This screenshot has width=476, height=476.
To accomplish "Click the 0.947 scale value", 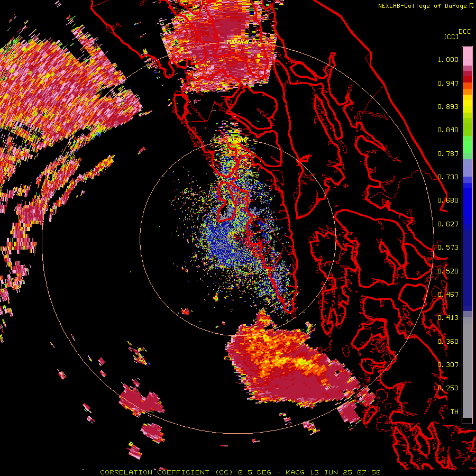I will [x=448, y=83].
